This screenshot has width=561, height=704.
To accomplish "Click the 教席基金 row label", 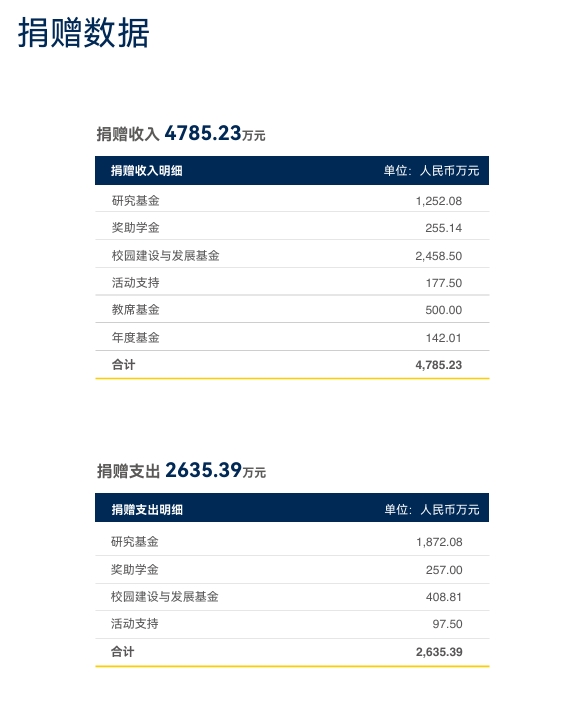I will pos(136,310).
